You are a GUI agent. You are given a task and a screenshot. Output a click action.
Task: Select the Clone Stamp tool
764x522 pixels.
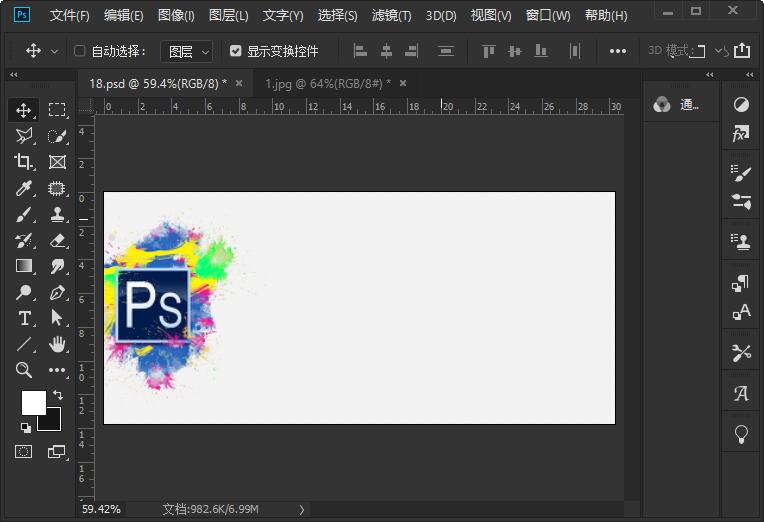pos(57,214)
